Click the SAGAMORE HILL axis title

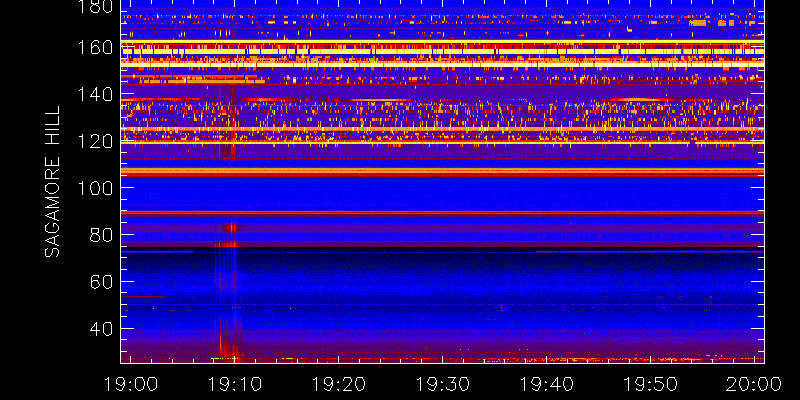(52, 182)
